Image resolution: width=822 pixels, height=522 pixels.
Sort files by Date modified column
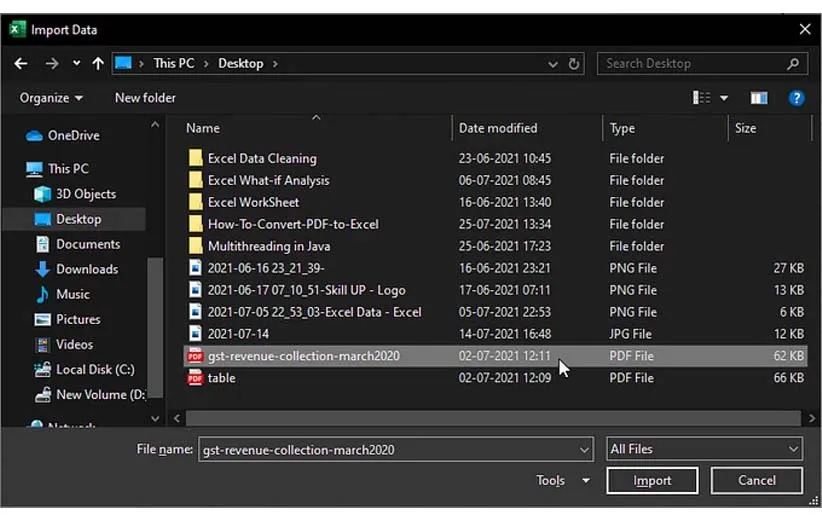click(498, 128)
